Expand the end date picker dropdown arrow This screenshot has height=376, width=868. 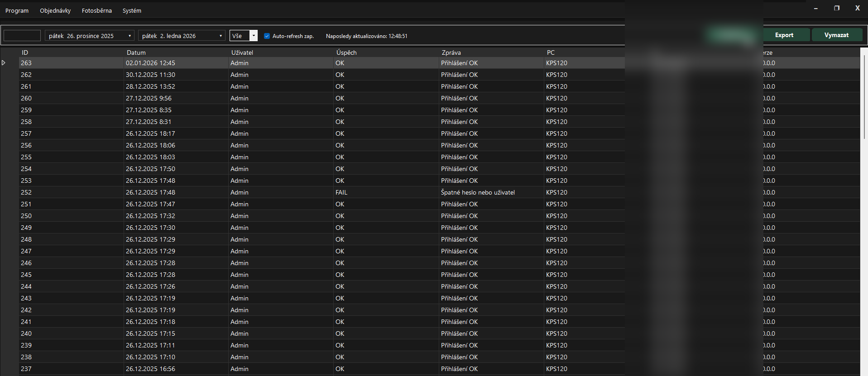coord(221,36)
